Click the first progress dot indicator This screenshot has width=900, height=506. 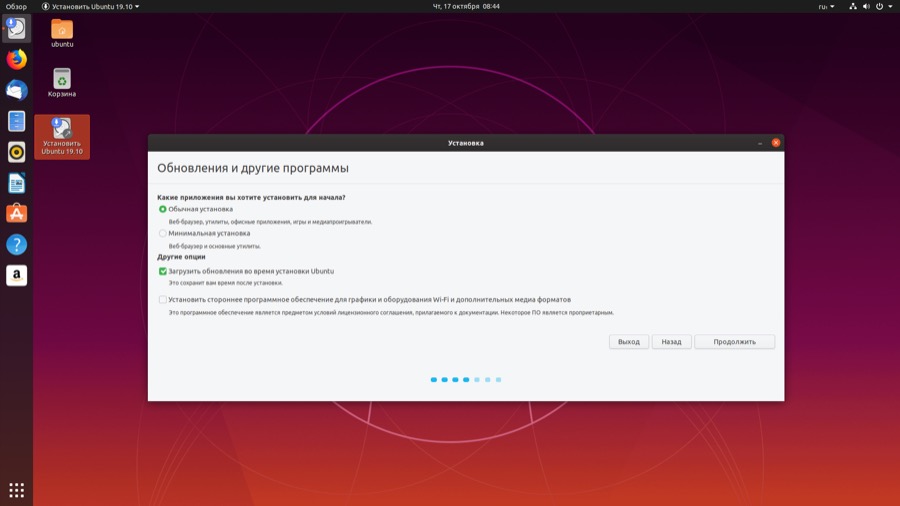click(433, 380)
